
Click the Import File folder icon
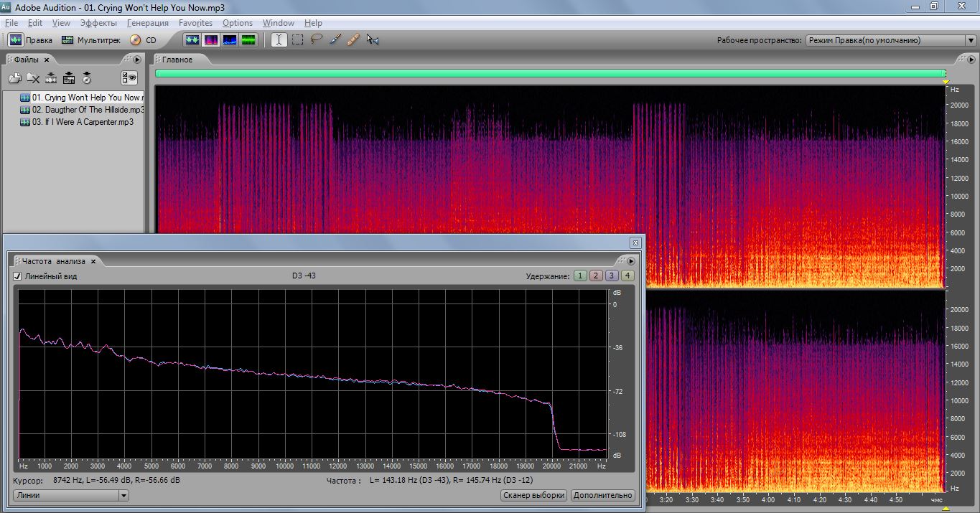(x=15, y=78)
